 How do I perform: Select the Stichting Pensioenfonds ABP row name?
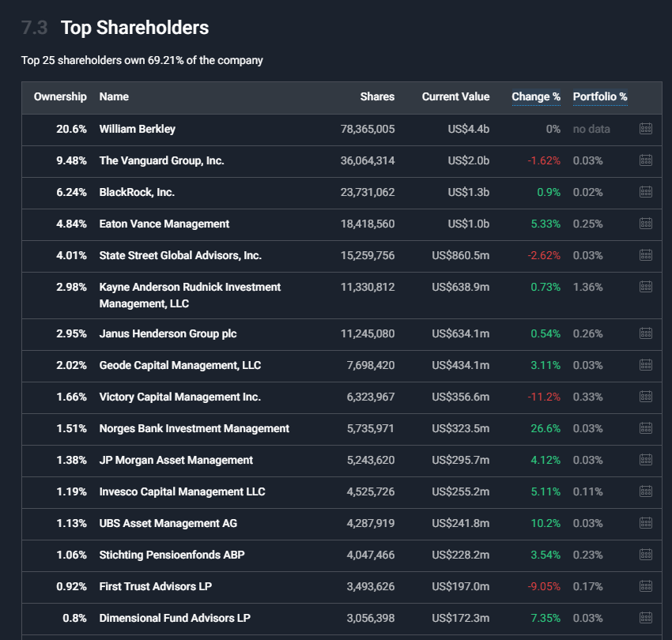[172, 555]
